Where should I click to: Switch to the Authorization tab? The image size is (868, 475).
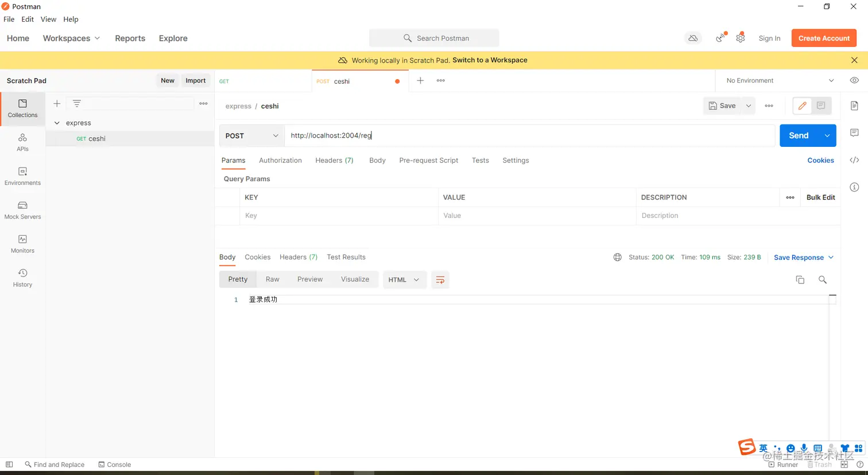(x=280, y=161)
